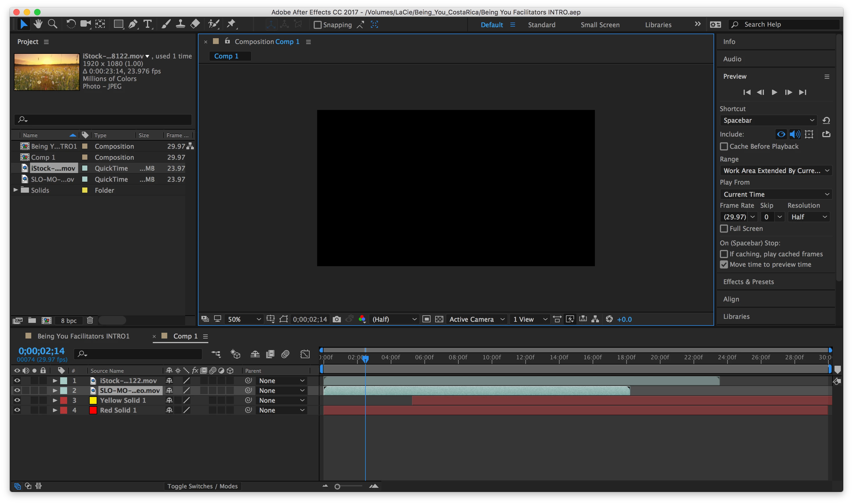Click the red color swatch of Red Solid 1
The height and width of the screenshot is (504, 853).
93,410
